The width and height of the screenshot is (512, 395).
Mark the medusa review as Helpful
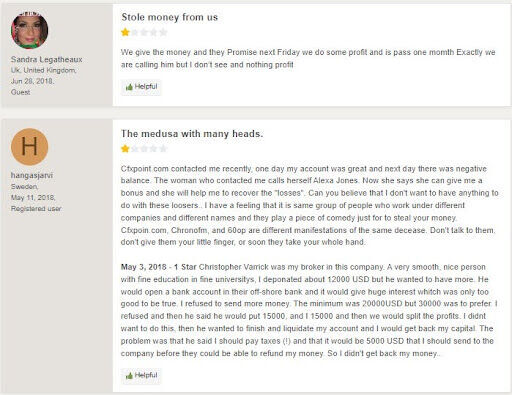click(141, 376)
